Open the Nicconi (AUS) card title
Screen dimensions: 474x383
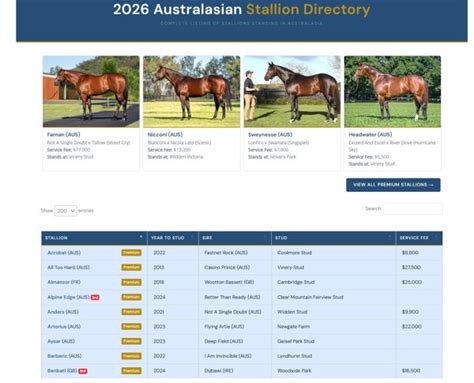pyautogui.click(x=165, y=135)
